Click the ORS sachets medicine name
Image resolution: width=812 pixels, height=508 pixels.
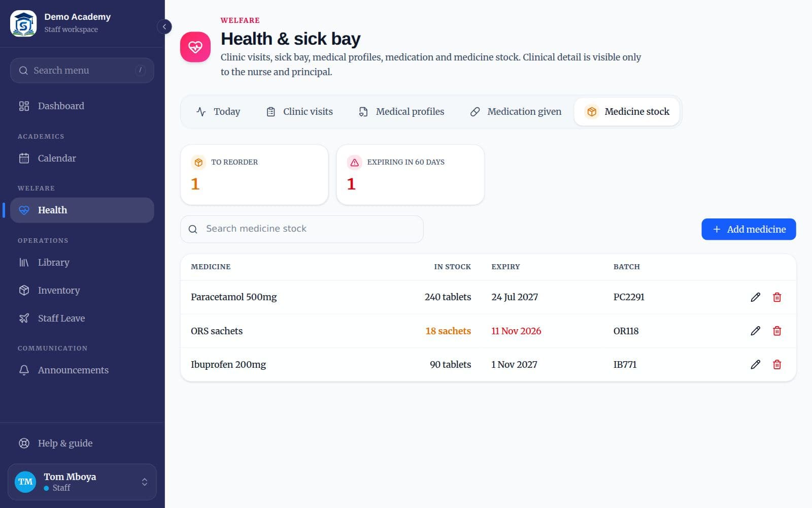(217, 331)
